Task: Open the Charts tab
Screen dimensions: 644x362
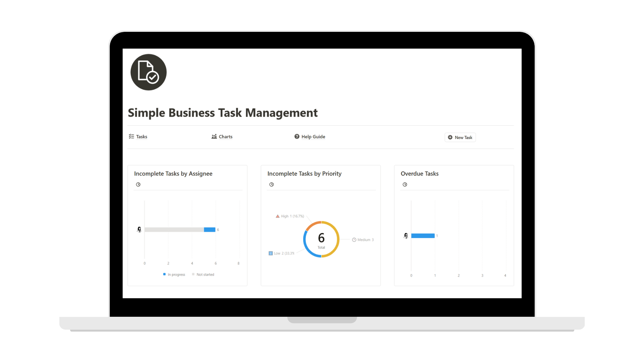Action: point(222,136)
